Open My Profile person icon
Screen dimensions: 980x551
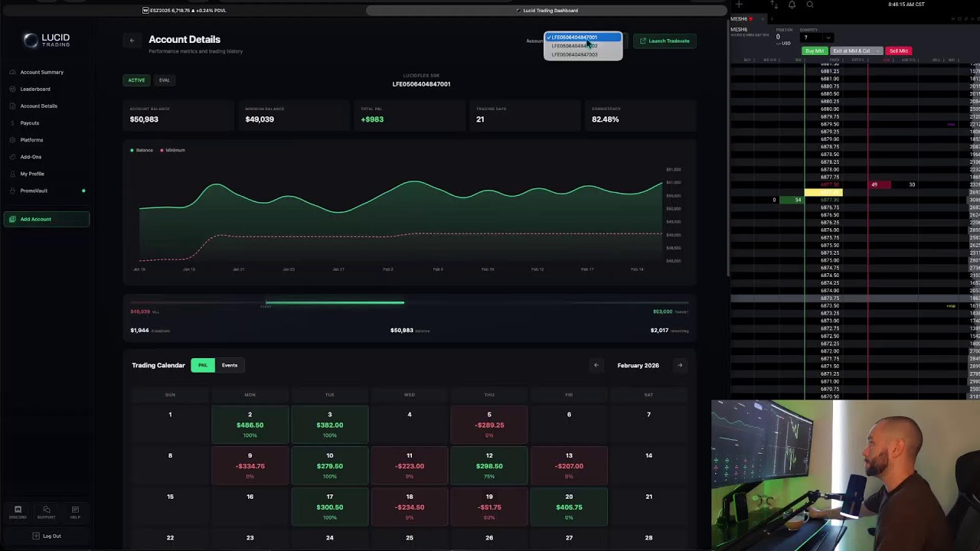12,174
